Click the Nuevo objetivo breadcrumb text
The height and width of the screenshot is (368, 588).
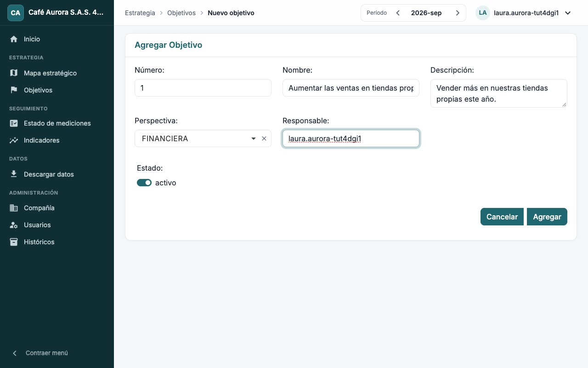(231, 13)
